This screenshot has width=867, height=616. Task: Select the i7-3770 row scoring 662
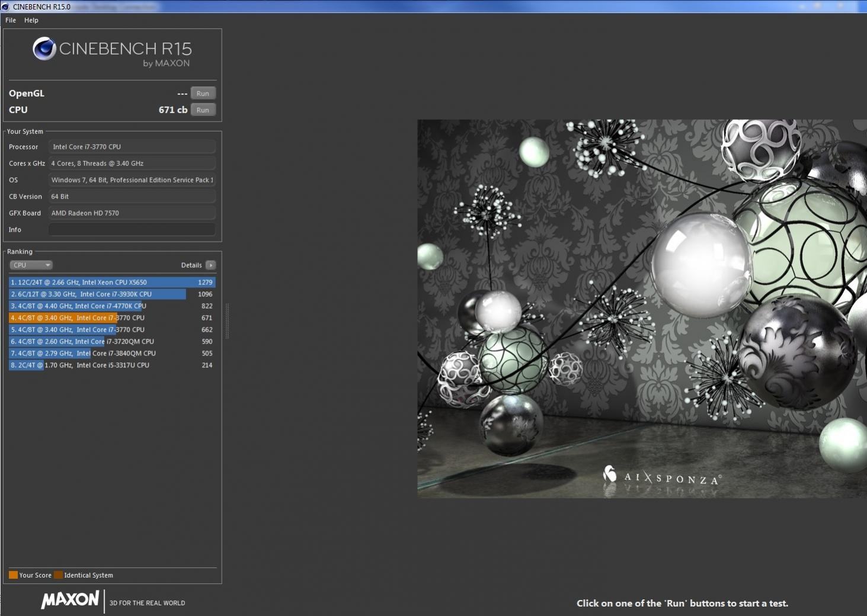(112, 330)
